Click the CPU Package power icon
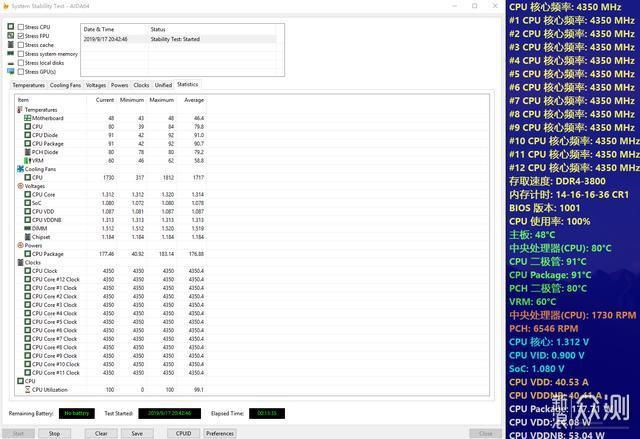The width and height of the screenshot is (640, 439). (27, 254)
